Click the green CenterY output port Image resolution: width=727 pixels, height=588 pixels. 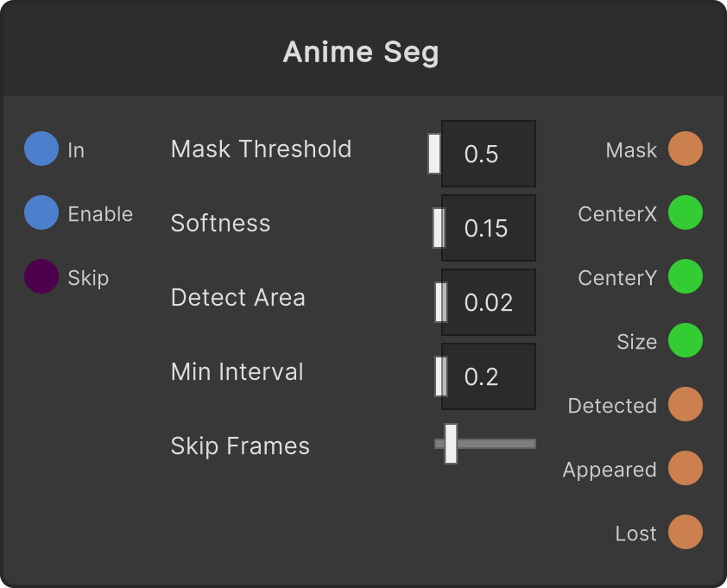pyautogui.click(x=686, y=276)
